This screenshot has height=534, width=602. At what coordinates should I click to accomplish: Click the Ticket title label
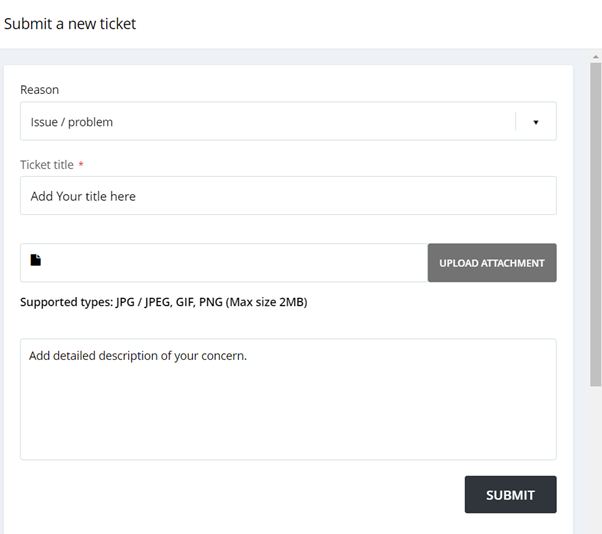(47, 165)
